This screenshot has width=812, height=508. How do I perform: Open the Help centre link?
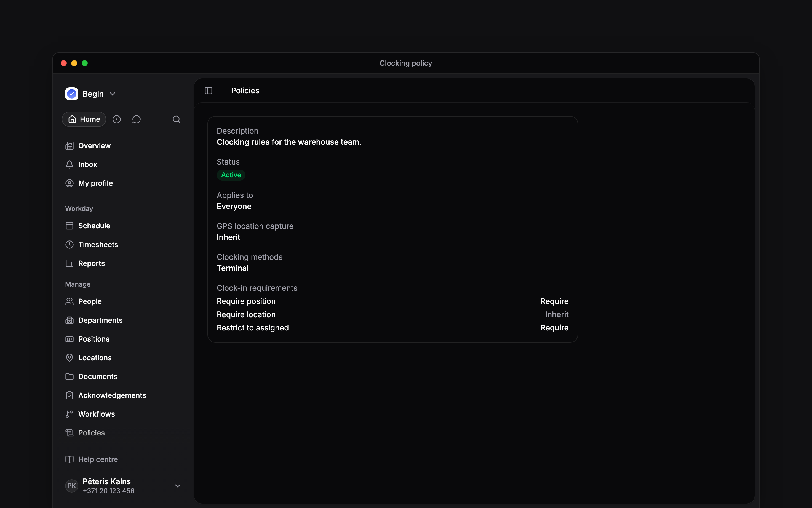(x=124, y=459)
